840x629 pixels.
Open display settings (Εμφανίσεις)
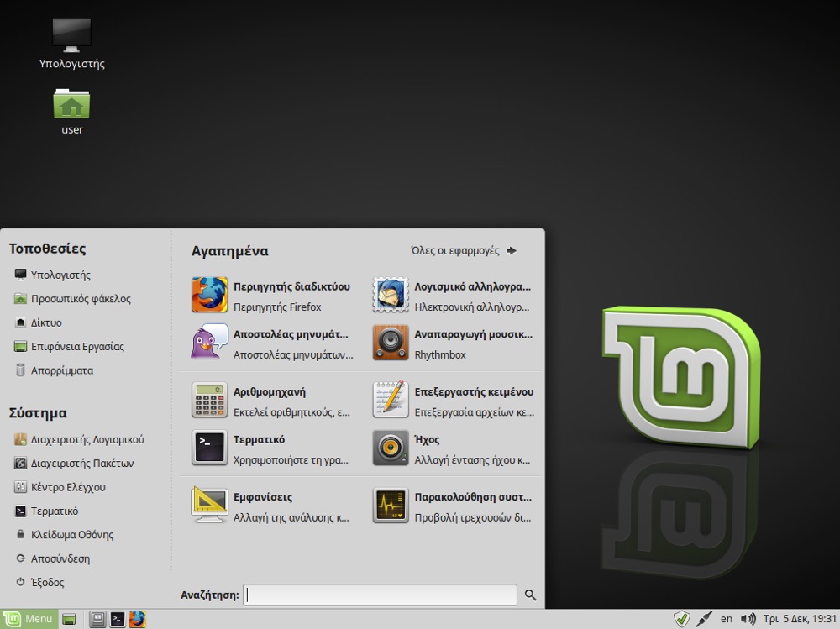coord(271,506)
